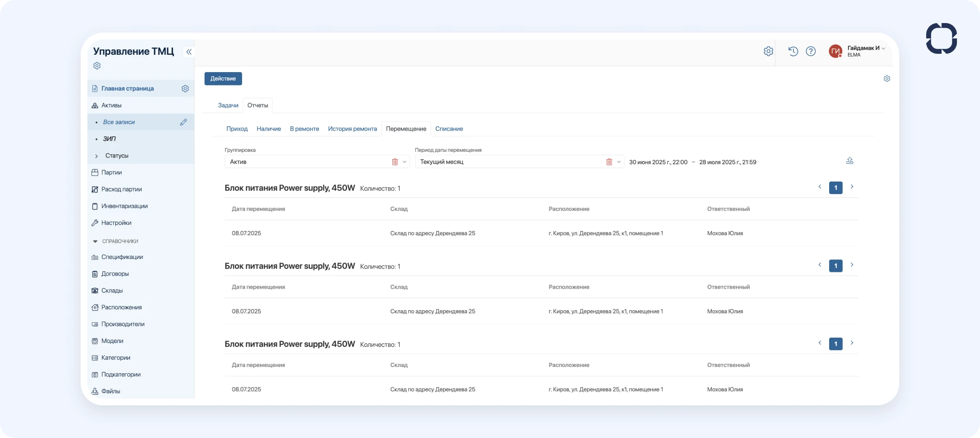Screen dimensions: 980x438
Task: Click the gear icon under Управление ТМЦ title
Action: 97,66
